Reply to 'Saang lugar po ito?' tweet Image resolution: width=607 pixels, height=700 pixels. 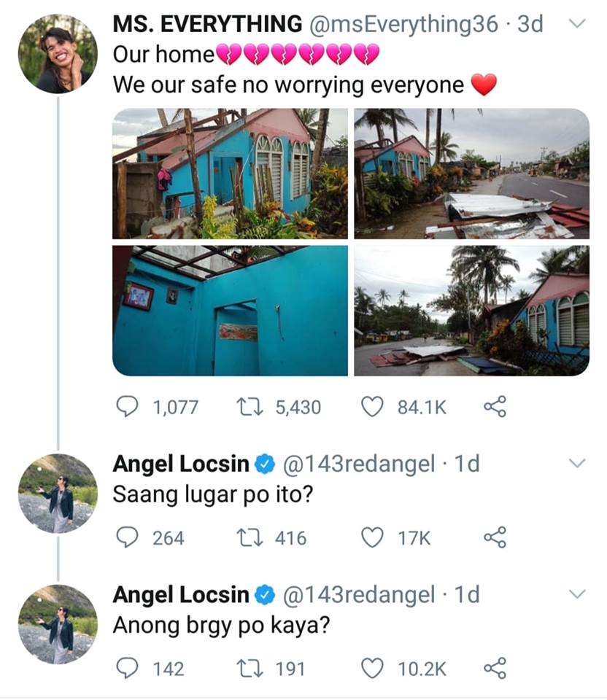127,537
